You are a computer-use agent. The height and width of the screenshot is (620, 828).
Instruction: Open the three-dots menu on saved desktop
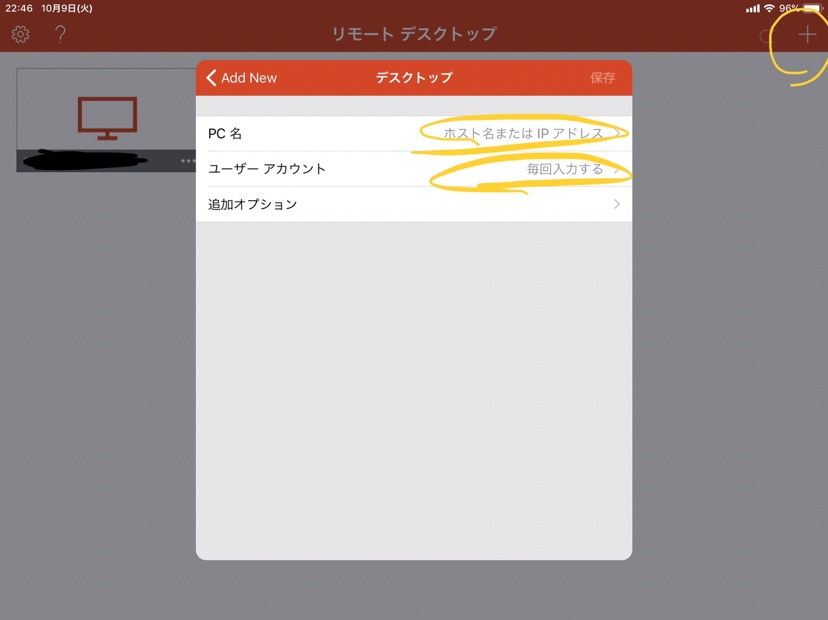coord(187,161)
